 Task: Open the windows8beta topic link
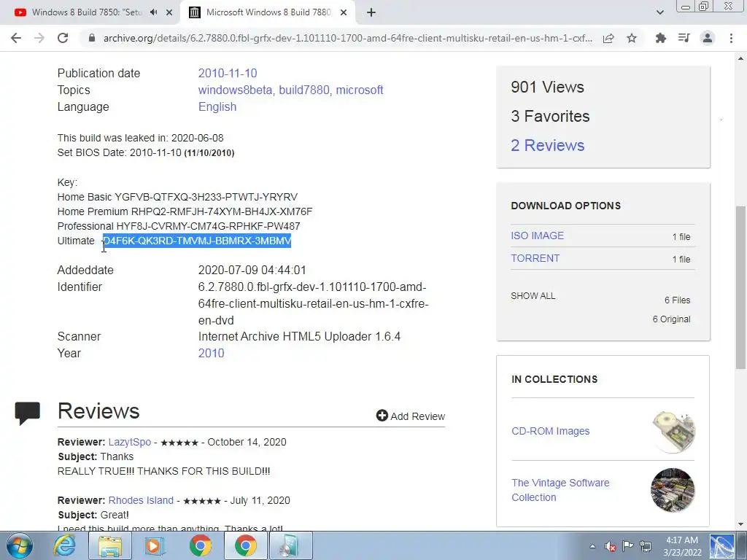[x=236, y=90]
